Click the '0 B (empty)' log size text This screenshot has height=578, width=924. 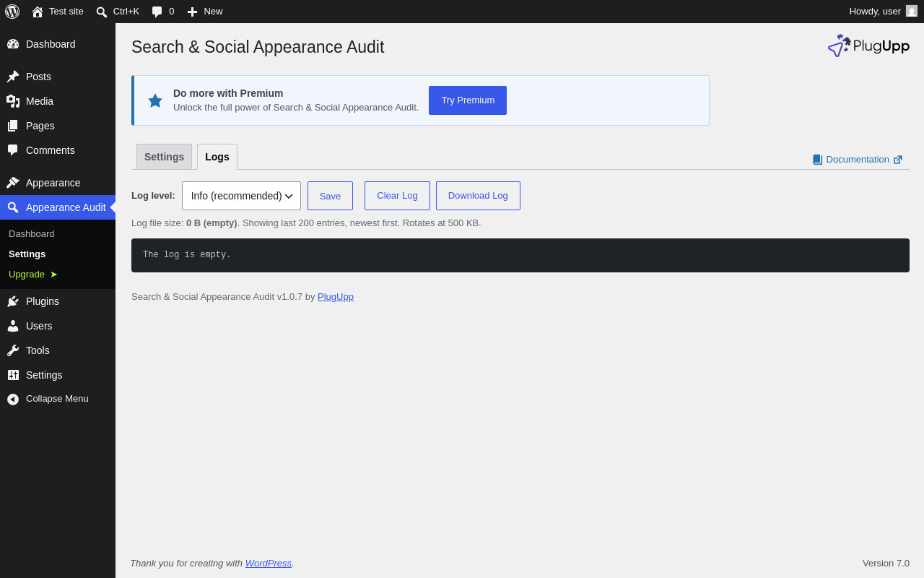click(212, 223)
